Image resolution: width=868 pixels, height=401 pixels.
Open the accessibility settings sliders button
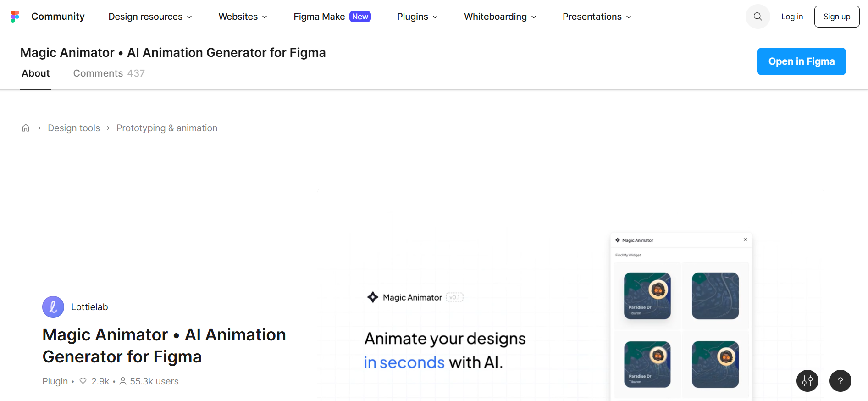click(x=807, y=381)
